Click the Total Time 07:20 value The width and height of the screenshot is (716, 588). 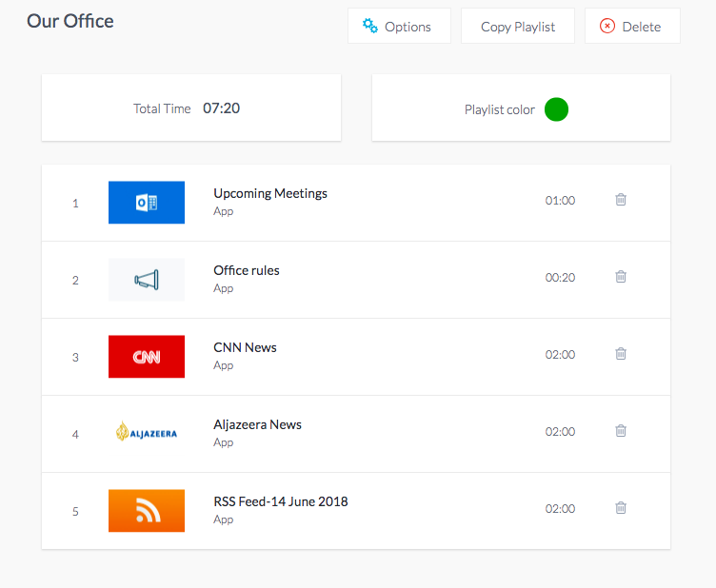[x=222, y=108]
